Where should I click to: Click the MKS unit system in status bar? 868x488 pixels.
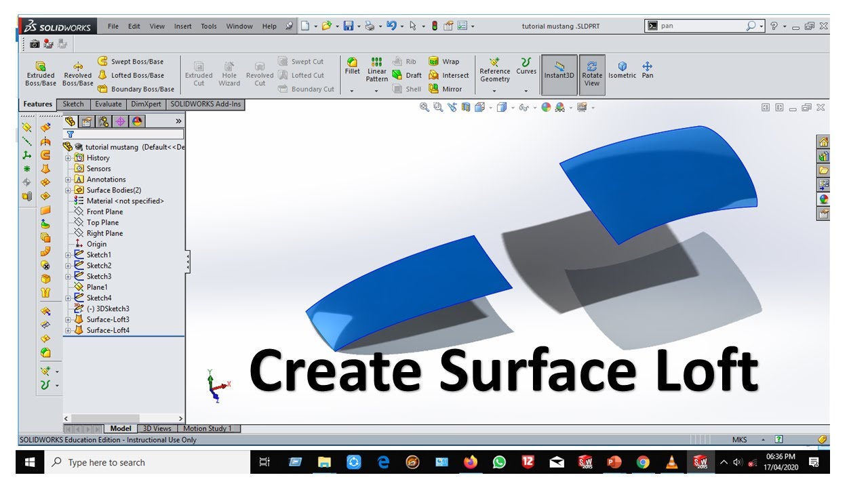[x=739, y=440]
